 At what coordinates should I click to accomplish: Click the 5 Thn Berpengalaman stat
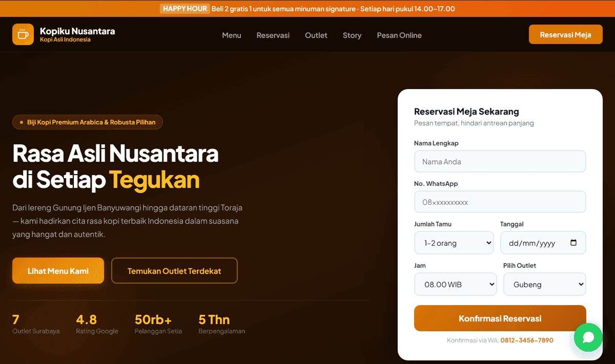pyautogui.click(x=221, y=325)
